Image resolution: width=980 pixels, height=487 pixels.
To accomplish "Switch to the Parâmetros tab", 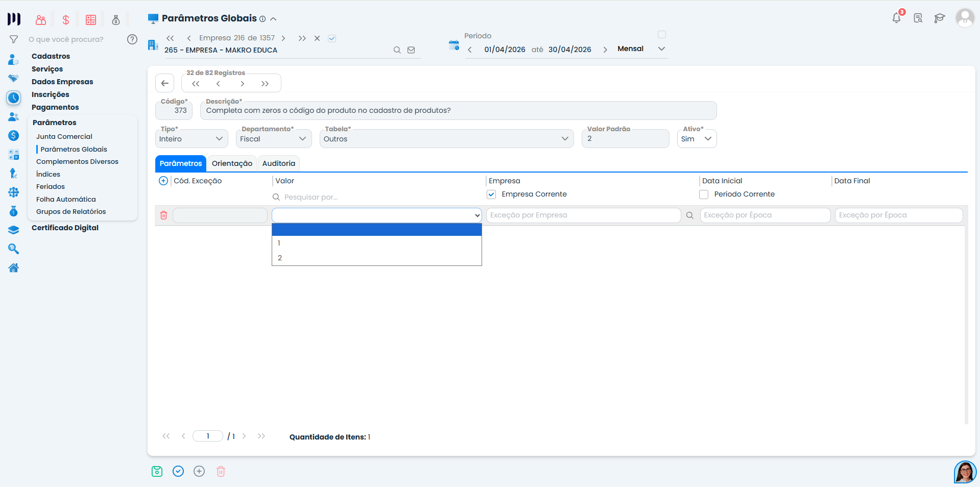I will coord(181,163).
